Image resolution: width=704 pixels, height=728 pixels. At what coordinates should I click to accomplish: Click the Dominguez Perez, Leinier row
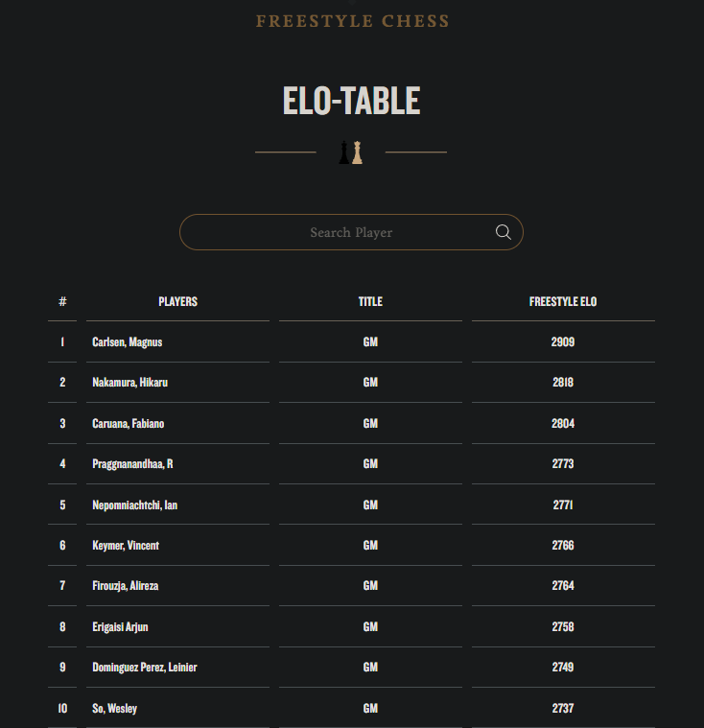tap(351, 668)
